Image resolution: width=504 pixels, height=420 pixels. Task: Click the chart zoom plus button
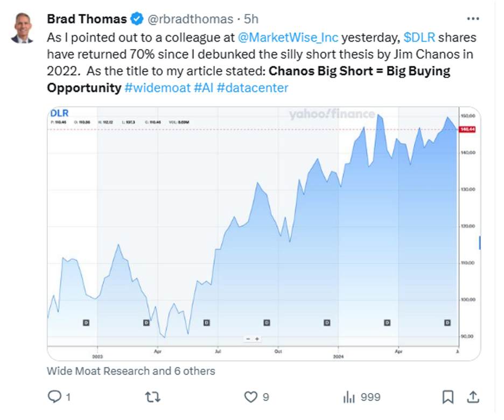[x=257, y=339]
